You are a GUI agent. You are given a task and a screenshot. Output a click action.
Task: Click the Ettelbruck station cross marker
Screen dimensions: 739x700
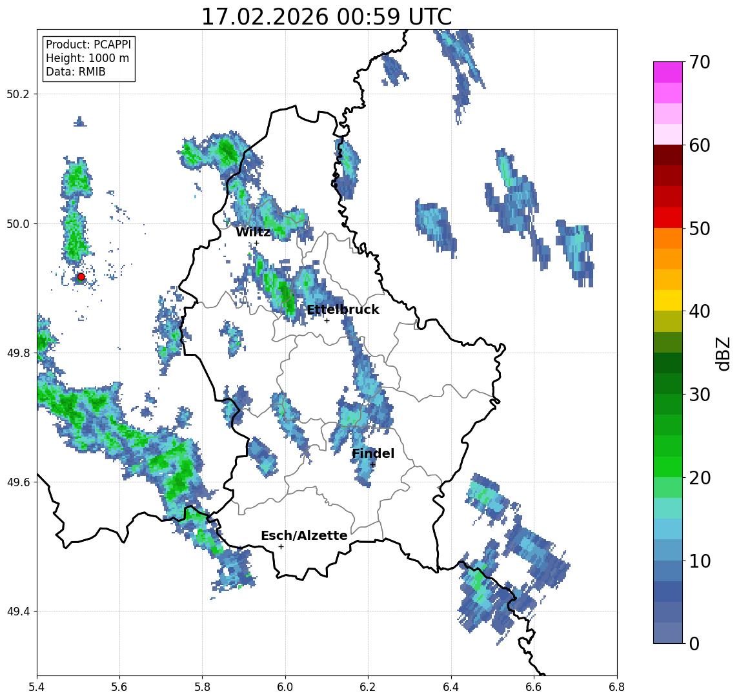327,321
